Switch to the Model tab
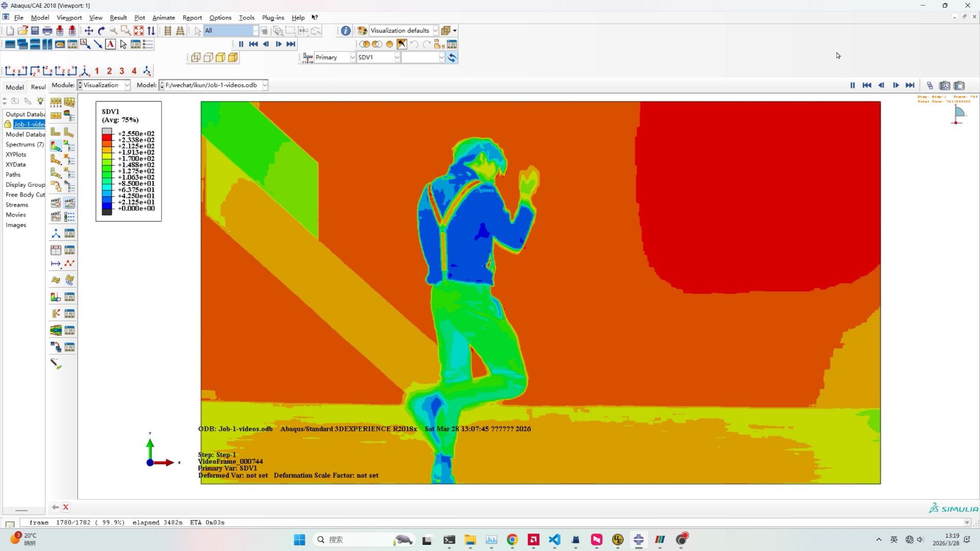Viewport: 980px width, 551px height. pyautogui.click(x=14, y=87)
